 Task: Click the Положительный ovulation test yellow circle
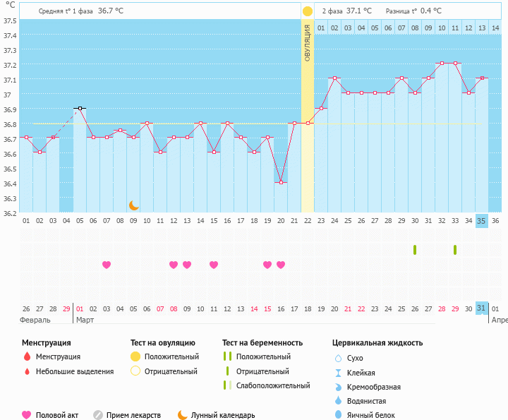point(135,356)
